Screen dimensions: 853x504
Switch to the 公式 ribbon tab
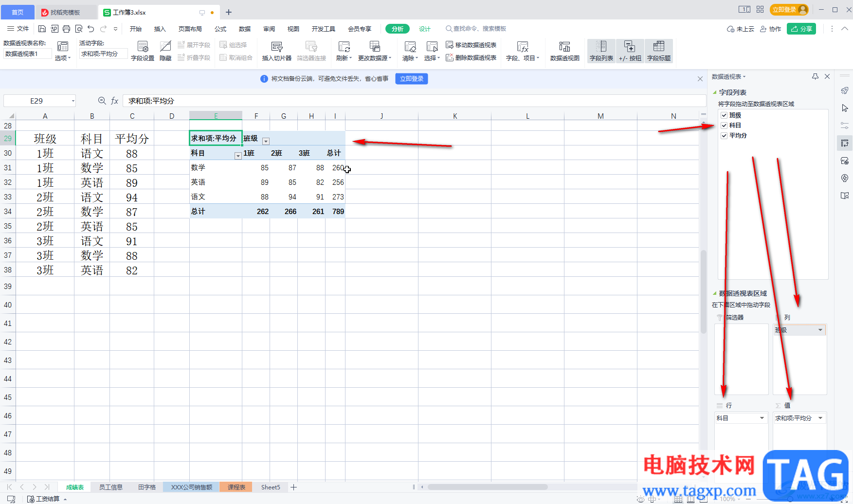point(220,29)
